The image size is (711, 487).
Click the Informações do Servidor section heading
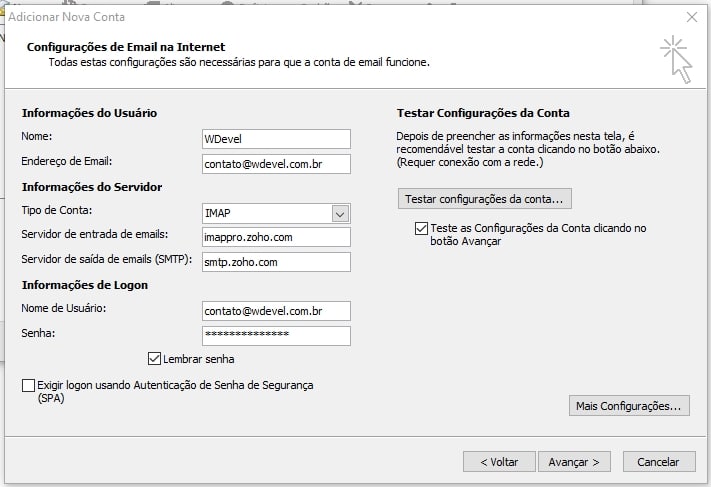[92, 187]
